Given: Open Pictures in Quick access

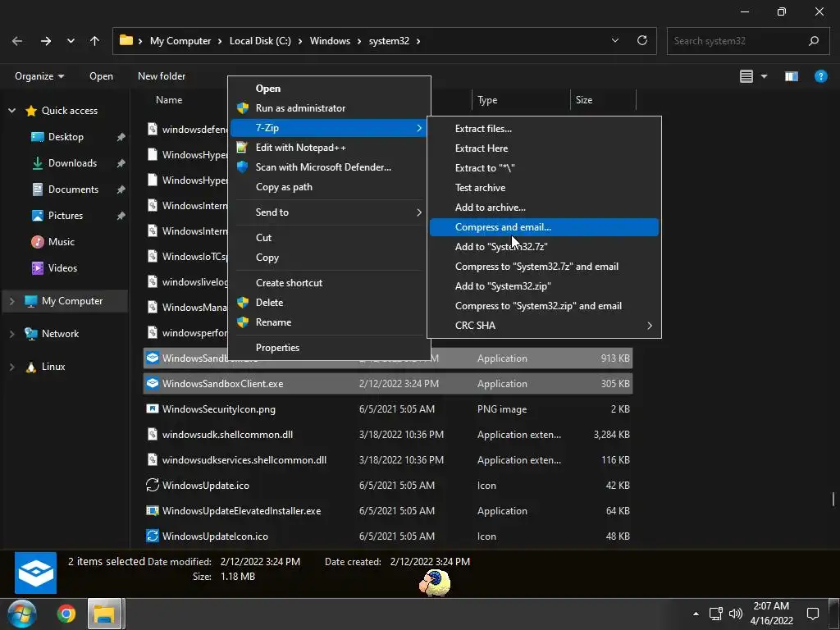Looking at the screenshot, I should pyautogui.click(x=66, y=216).
